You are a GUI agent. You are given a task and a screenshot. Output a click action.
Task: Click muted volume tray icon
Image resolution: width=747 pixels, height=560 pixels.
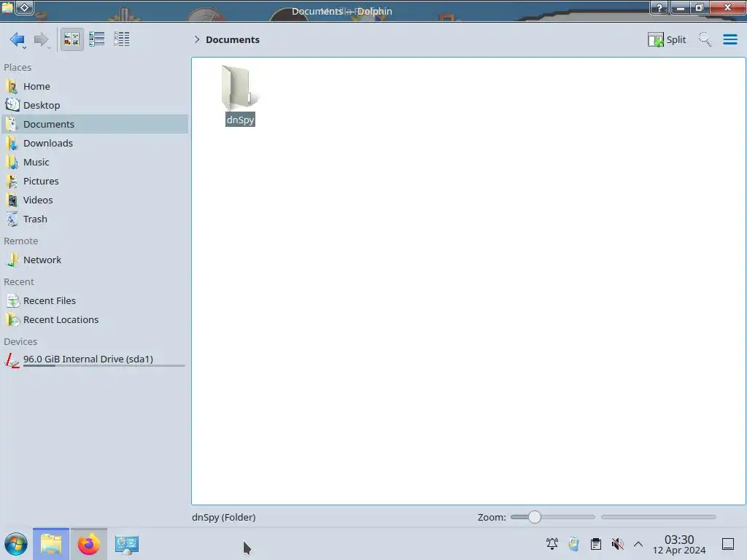[x=617, y=544]
